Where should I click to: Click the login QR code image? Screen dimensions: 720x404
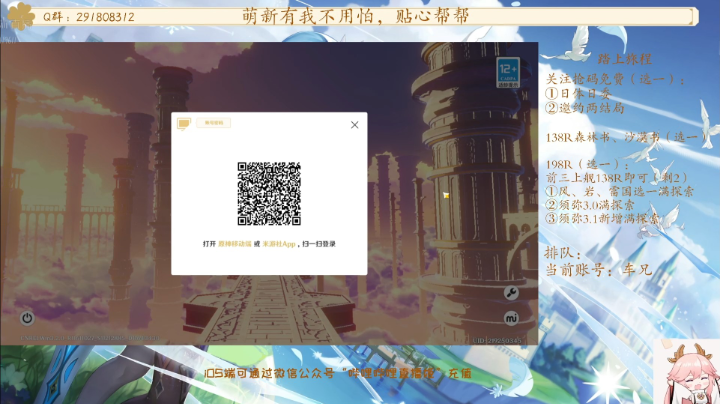click(x=269, y=193)
